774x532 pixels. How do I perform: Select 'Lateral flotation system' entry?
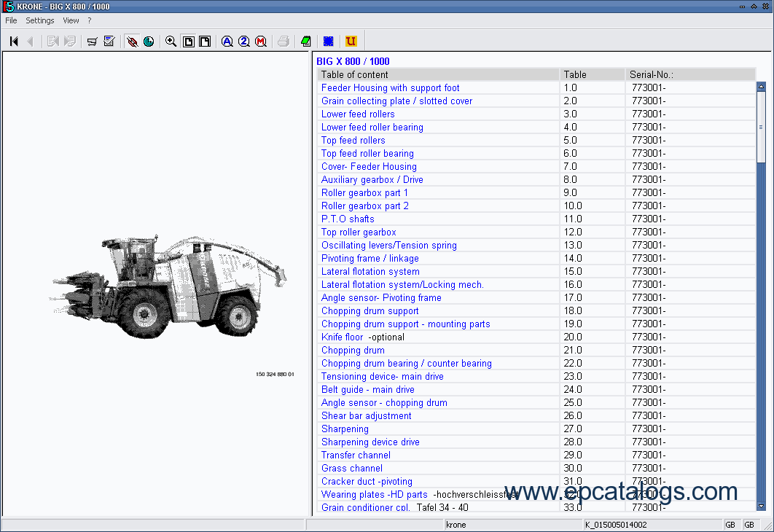click(x=371, y=271)
